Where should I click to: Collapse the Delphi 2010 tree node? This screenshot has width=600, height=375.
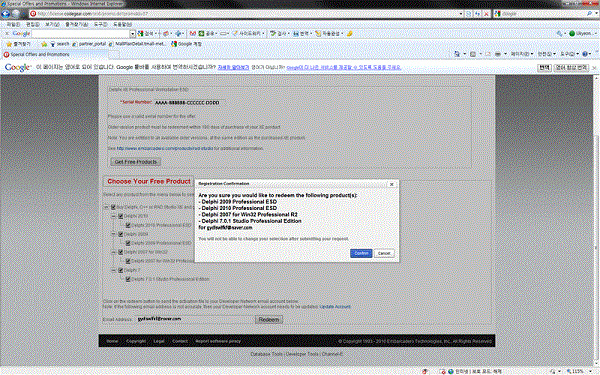114,216
